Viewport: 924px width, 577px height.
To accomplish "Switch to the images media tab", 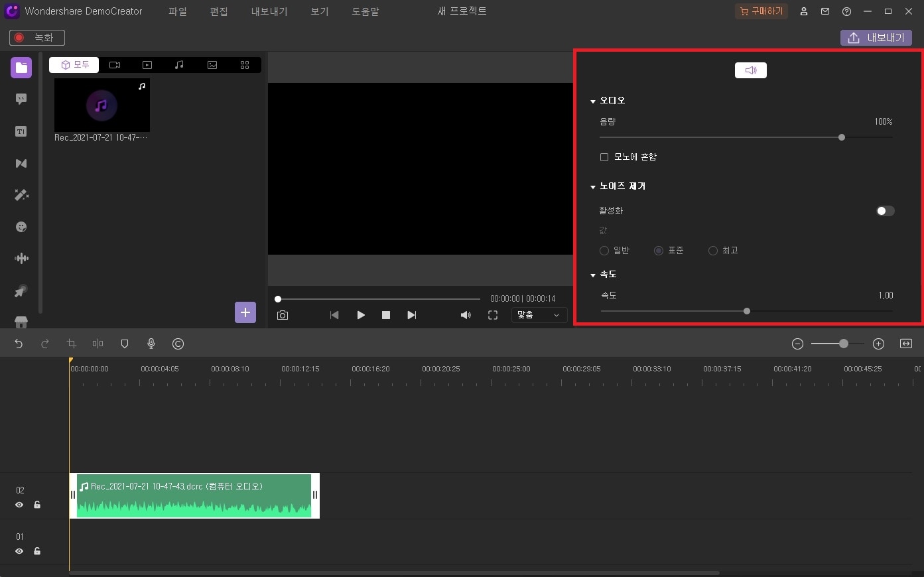I will pos(212,65).
